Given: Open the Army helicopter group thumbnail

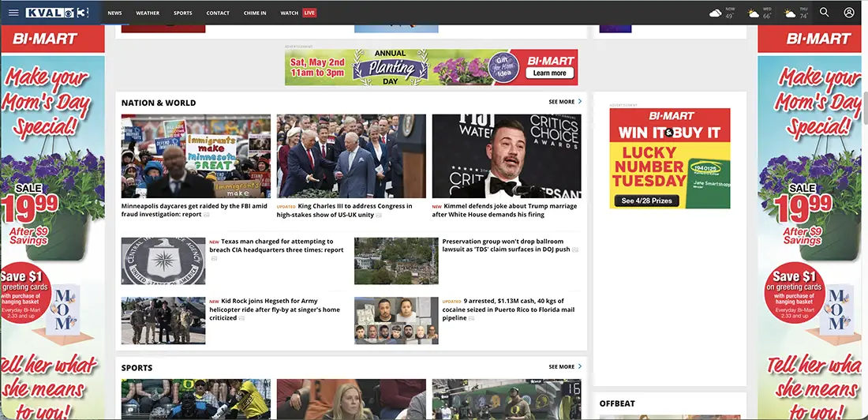Looking at the screenshot, I should pos(163,321).
